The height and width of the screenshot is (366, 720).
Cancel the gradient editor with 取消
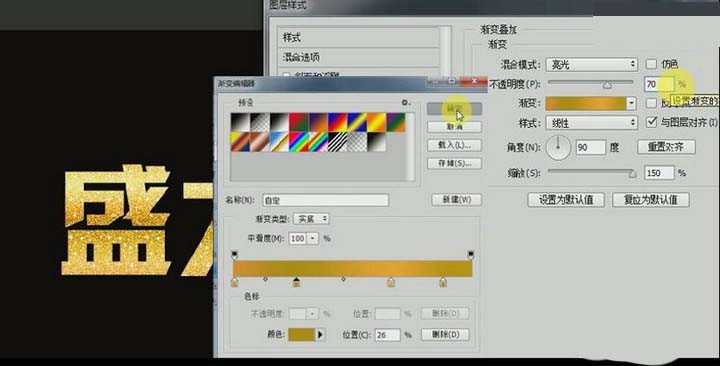point(454,127)
